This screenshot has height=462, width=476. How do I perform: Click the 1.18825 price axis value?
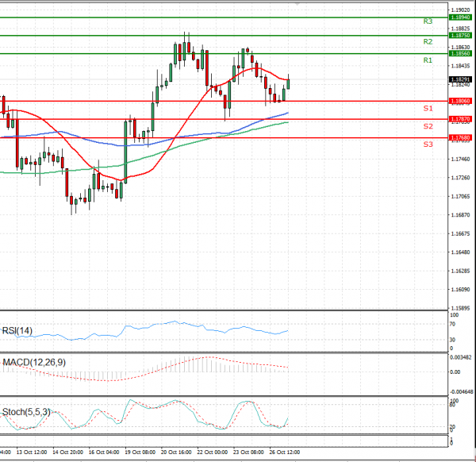coord(460,29)
